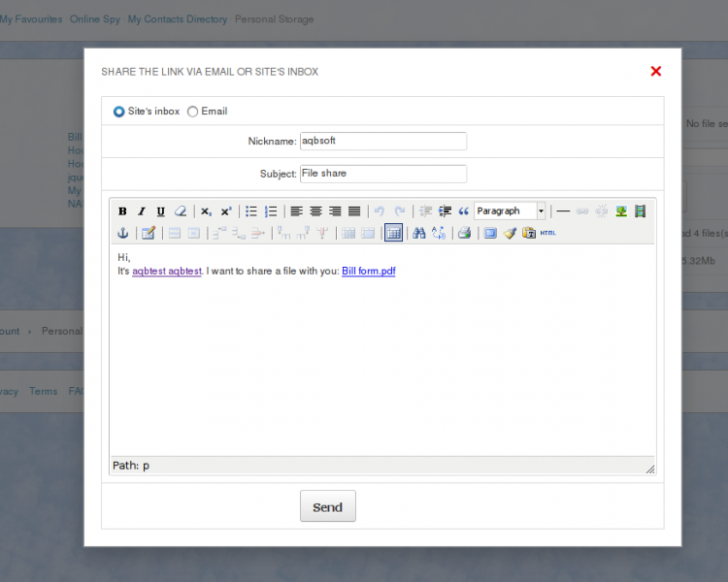Apply subscript formatting
Screen dimensions: 728x582
tap(206, 211)
